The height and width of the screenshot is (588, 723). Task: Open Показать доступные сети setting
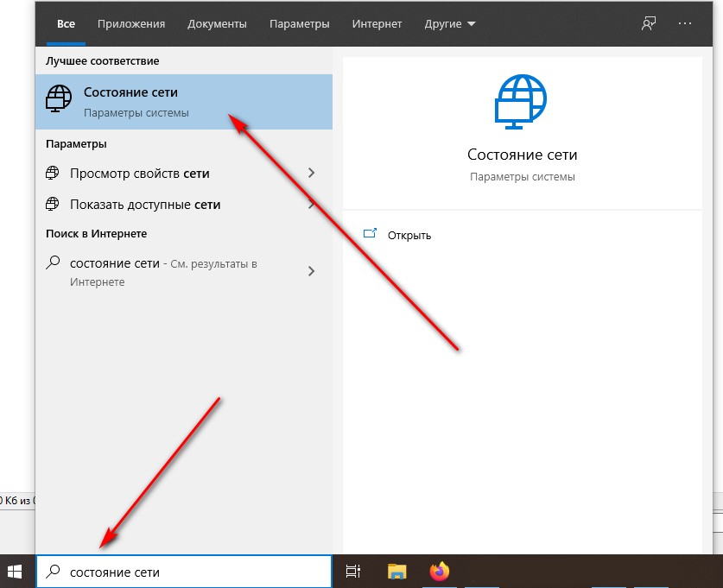click(145, 205)
